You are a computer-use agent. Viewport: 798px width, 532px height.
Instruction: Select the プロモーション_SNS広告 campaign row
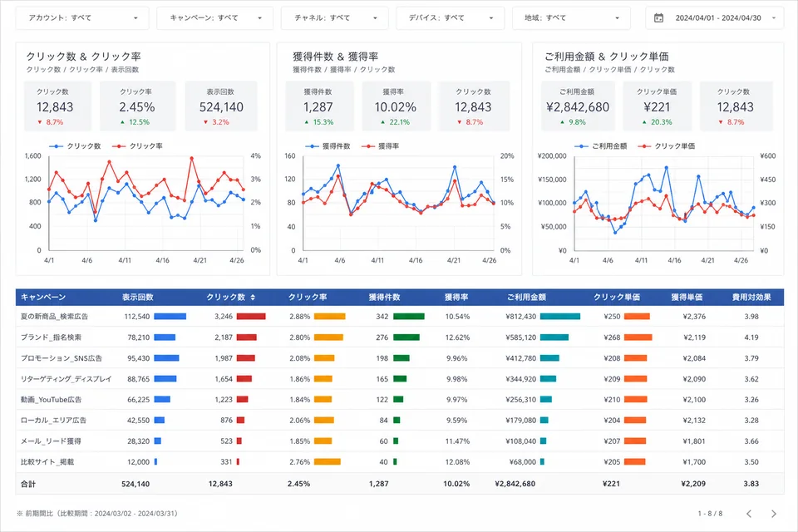[400, 358]
